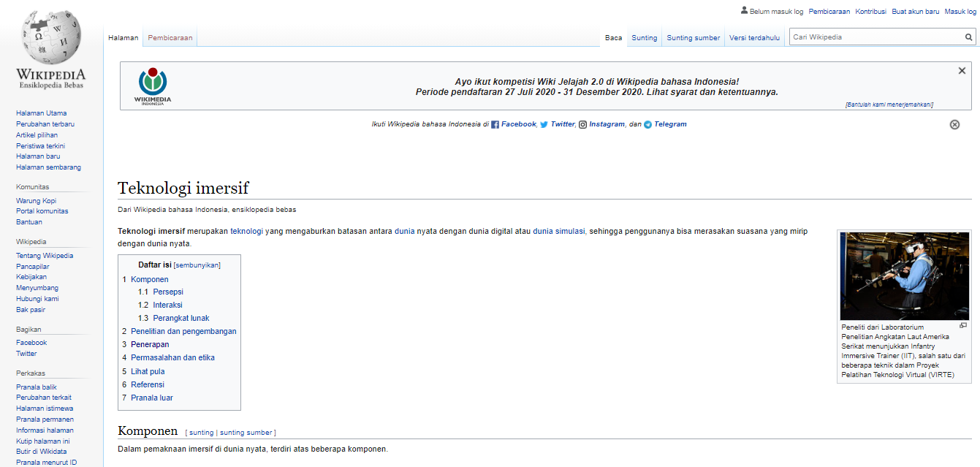Open Tentang Wikipedia link
Viewport: 980px width, 467px height.
(45, 256)
